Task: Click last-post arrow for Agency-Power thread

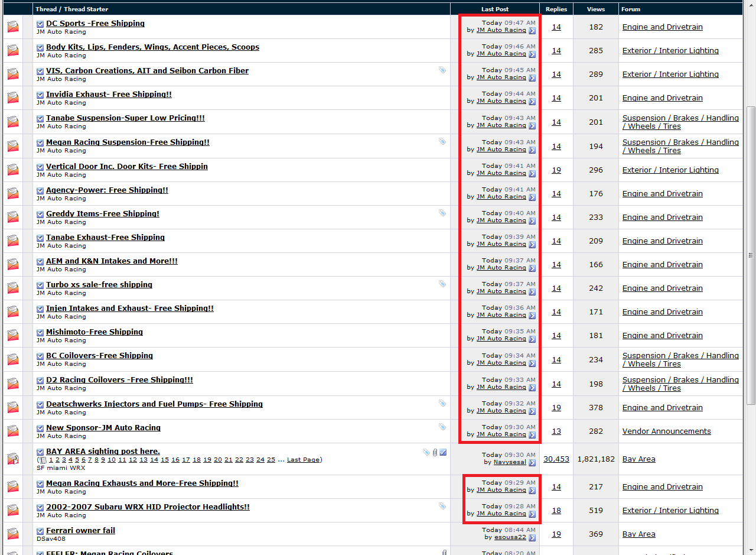Action: pos(532,197)
